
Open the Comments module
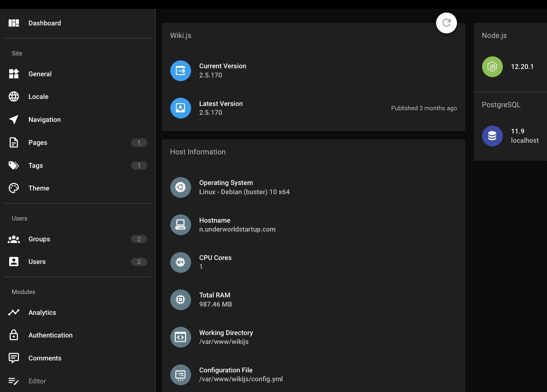(77, 358)
